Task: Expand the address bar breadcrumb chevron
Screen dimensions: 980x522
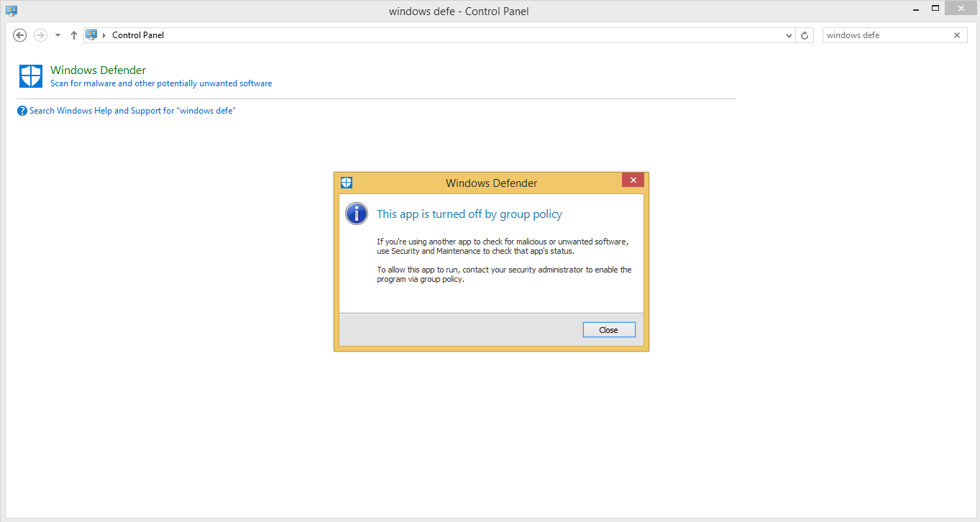Action: (x=104, y=35)
